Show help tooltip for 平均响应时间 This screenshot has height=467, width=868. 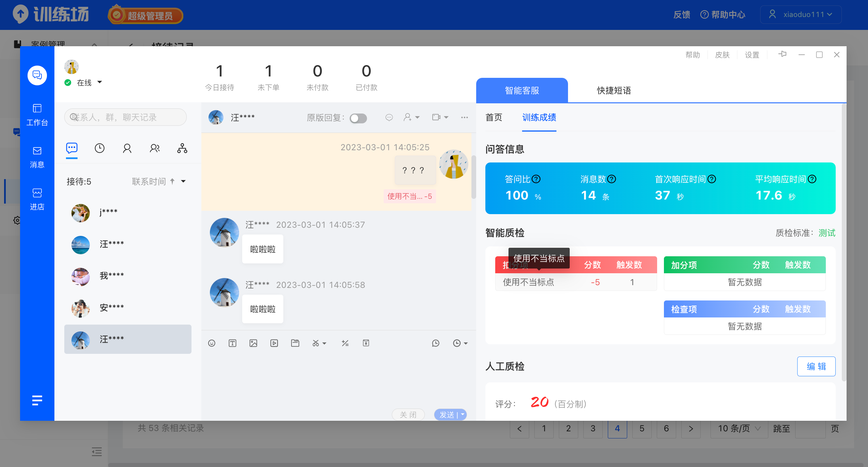click(812, 179)
